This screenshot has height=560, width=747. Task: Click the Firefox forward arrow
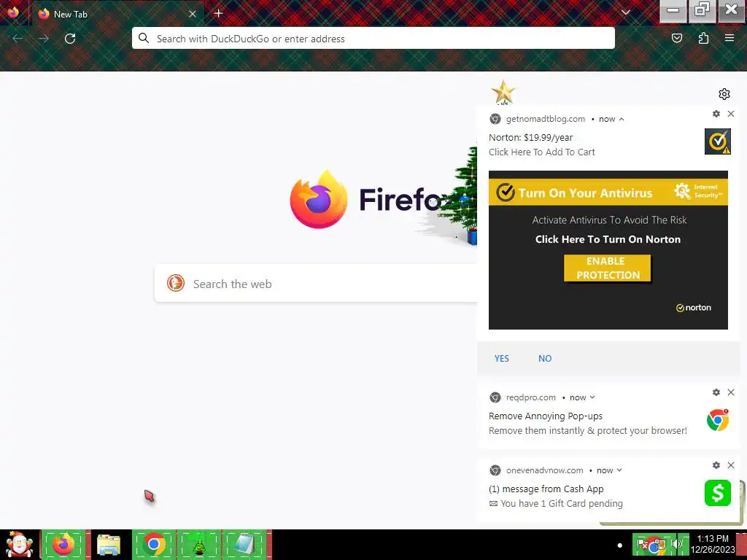click(44, 39)
